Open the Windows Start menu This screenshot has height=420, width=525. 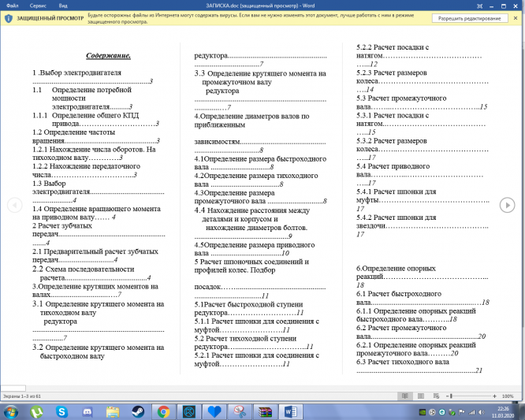click(x=10, y=411)
